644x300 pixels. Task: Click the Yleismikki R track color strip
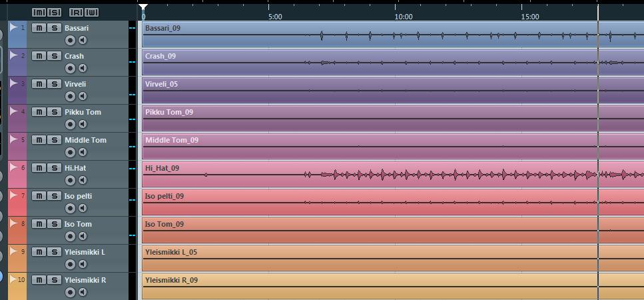pyautogui.click(x=17, y=287)
